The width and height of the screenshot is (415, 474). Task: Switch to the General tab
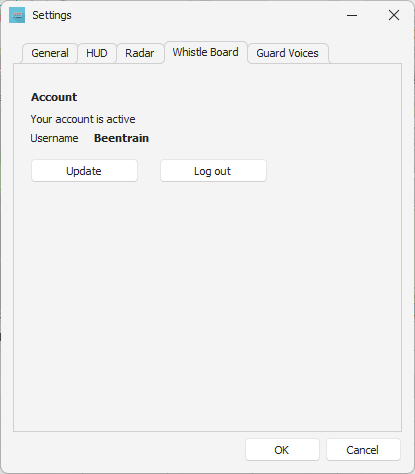click(50, 53)
